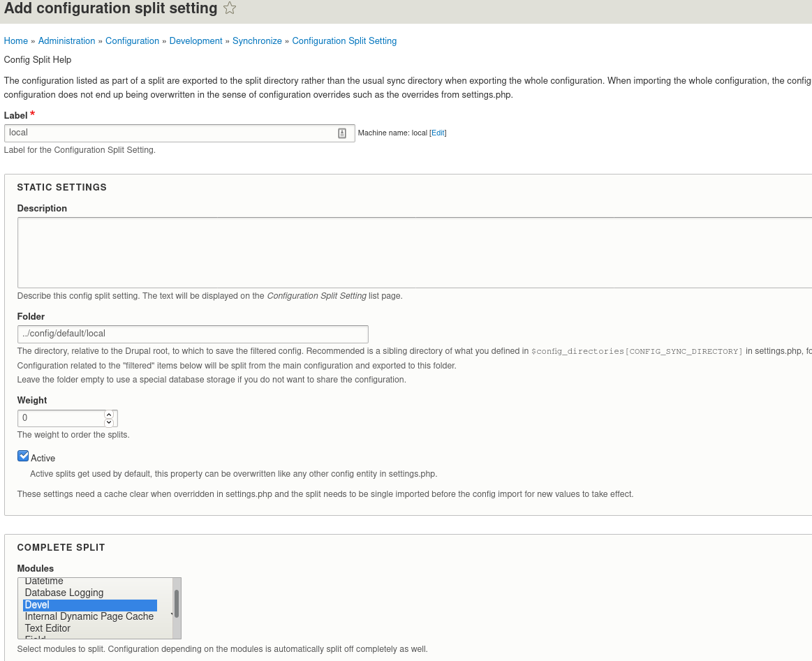Image resolution: width=812 pixels, height=661 pixels.
Task: Open the Synchronize breadcrumb link
Action: point(257,41)
